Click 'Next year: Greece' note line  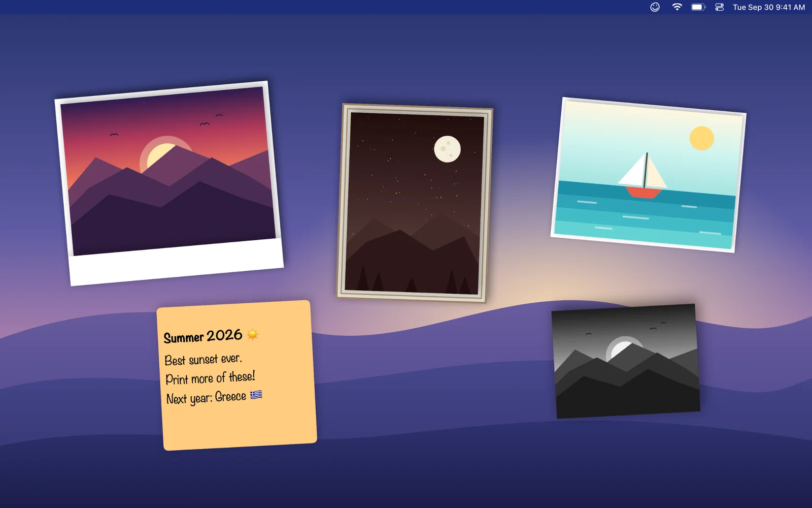(206, 397)
